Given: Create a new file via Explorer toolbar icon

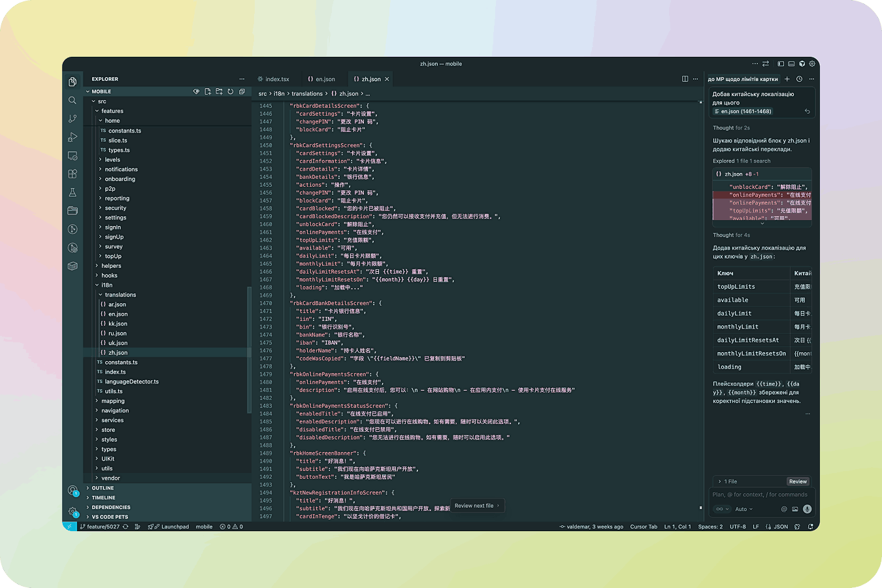Looking at the screenshot, I should (208, 91).
